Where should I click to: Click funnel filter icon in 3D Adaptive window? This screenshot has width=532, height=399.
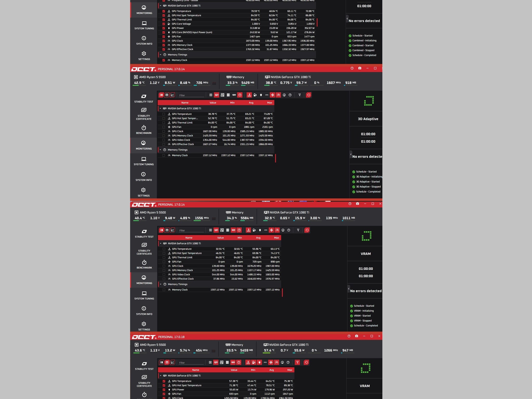300,95
